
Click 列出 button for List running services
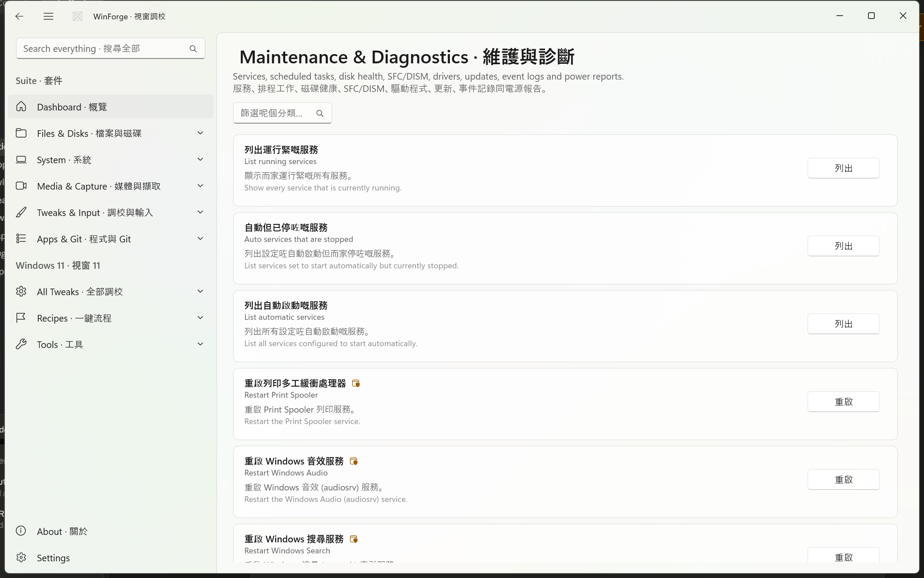coord(843,168)
